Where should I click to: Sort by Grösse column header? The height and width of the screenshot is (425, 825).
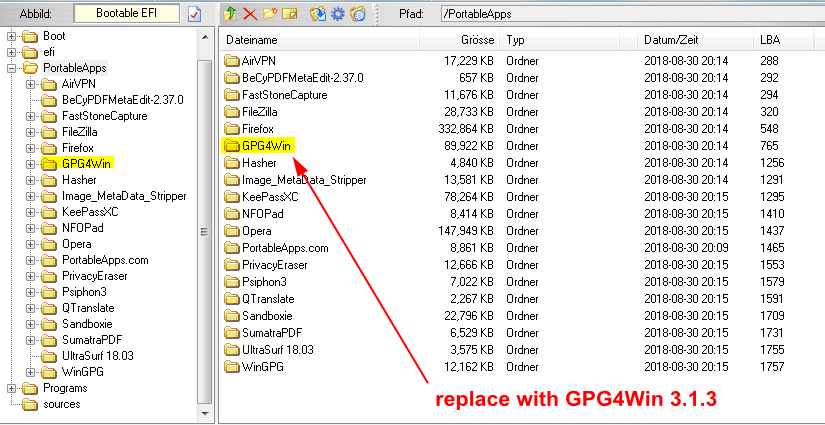[x=458, y=40]
